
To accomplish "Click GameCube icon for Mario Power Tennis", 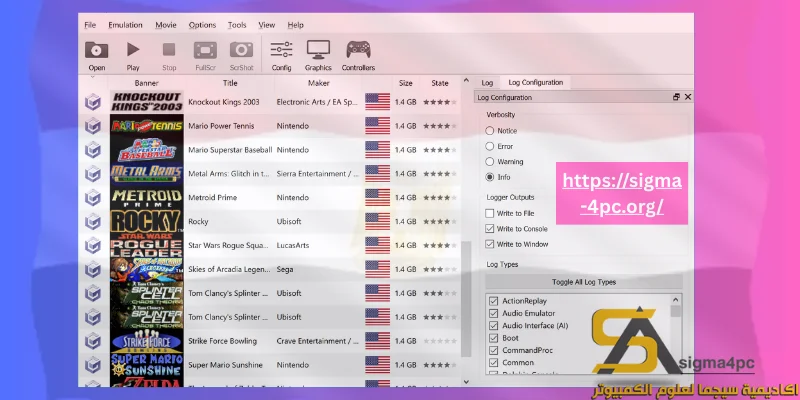I will (92, 126).
